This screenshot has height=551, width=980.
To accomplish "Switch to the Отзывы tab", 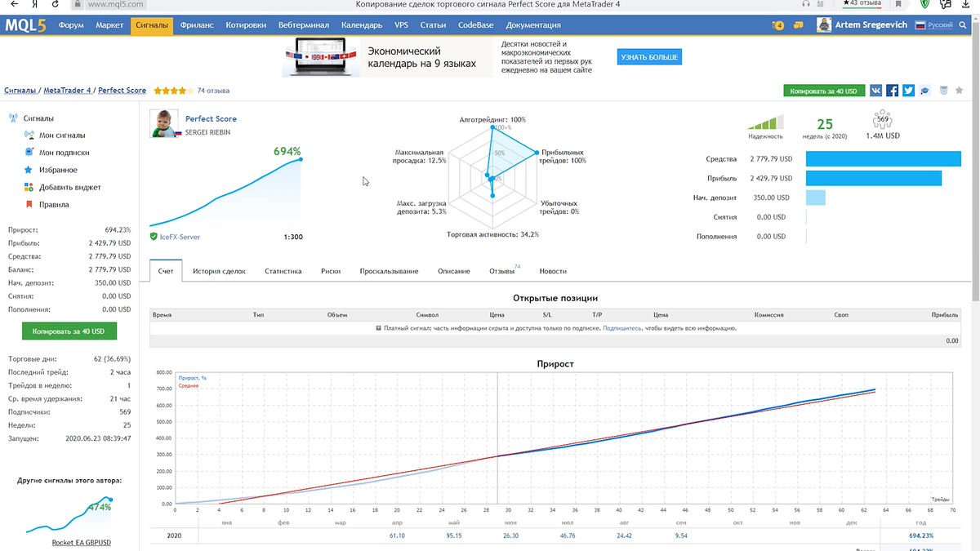I will click(x=503, y=271).
